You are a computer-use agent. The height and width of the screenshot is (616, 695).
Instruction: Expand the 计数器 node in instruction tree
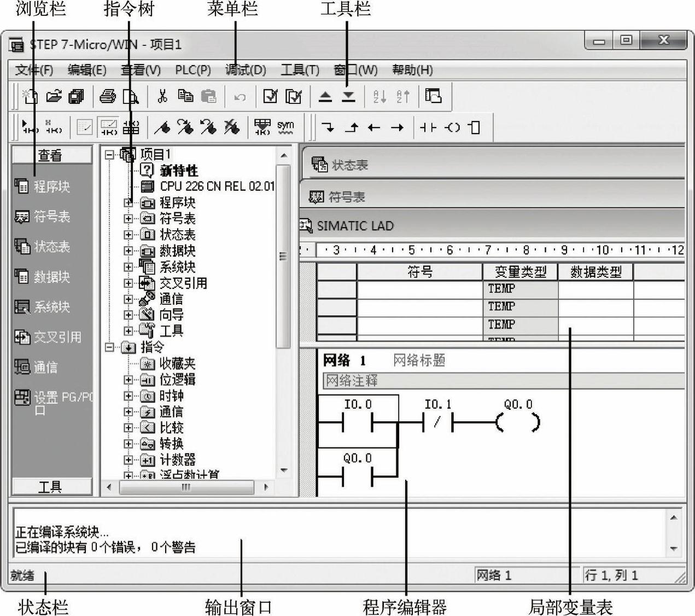pos(128,460)
